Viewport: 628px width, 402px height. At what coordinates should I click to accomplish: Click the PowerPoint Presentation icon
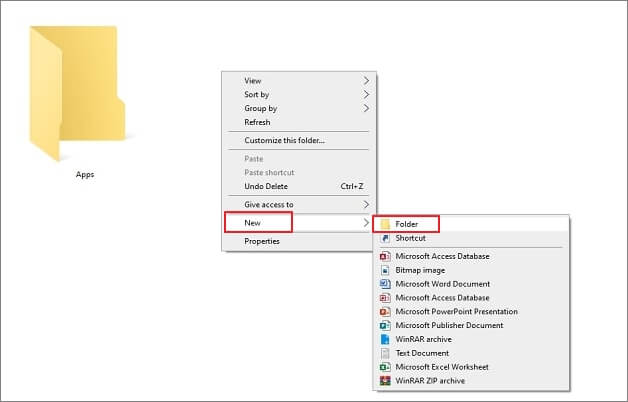click(385, 312)
